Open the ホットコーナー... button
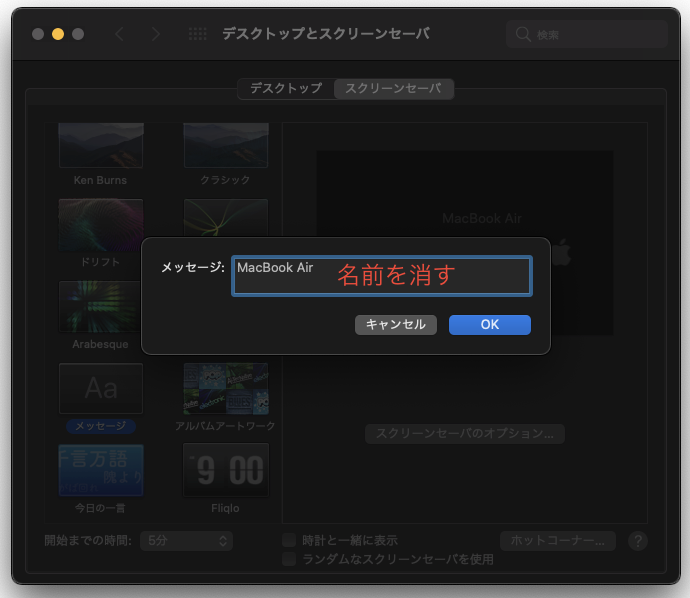The height and width of the screenshot is (598, 690). pos(558,541)
